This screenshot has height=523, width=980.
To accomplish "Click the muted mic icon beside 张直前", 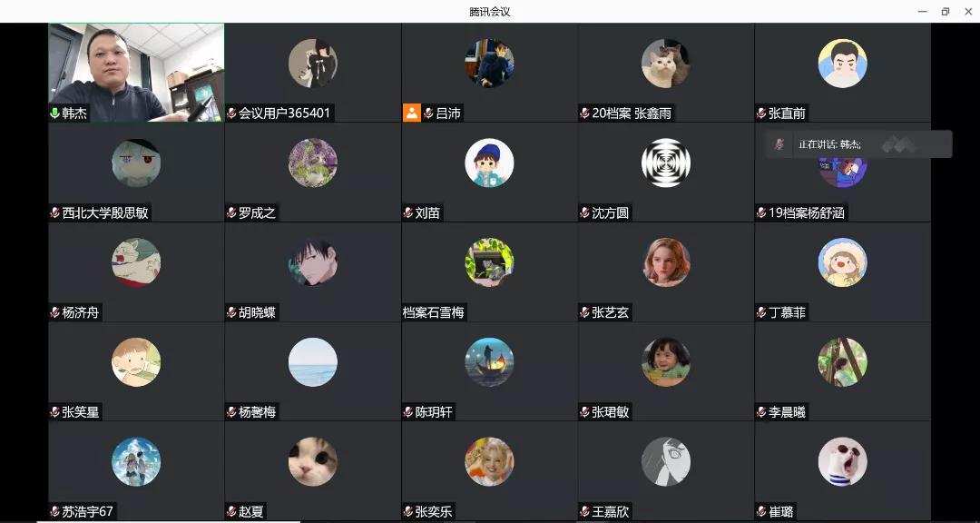I will (761, 113).
